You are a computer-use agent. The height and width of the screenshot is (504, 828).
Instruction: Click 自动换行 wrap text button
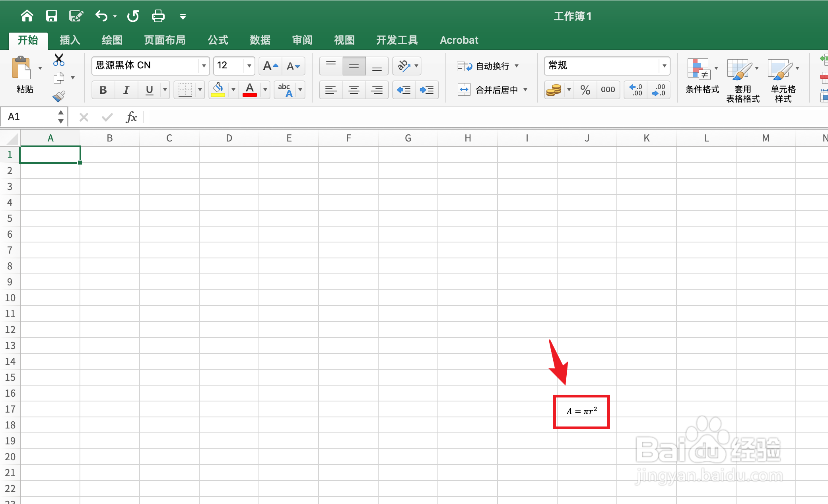(x=484, y=66)
